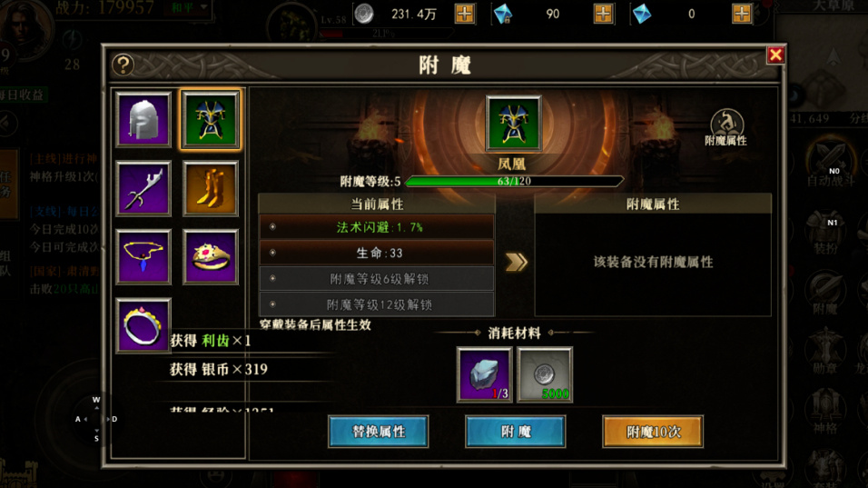
Task: Click the blue 附魔 button
Action: (x=516, y=431)
